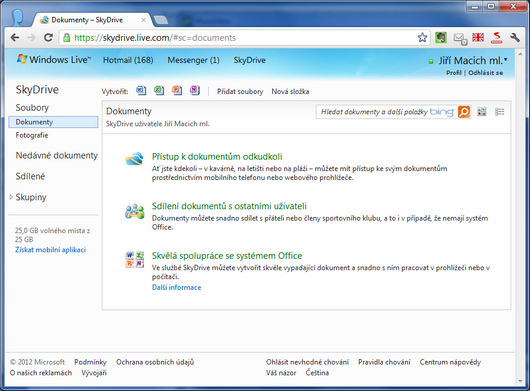Open Pravidla chování footer link
Image resolution: width=530 pixels, height=391 pixels.
point(384,362)
